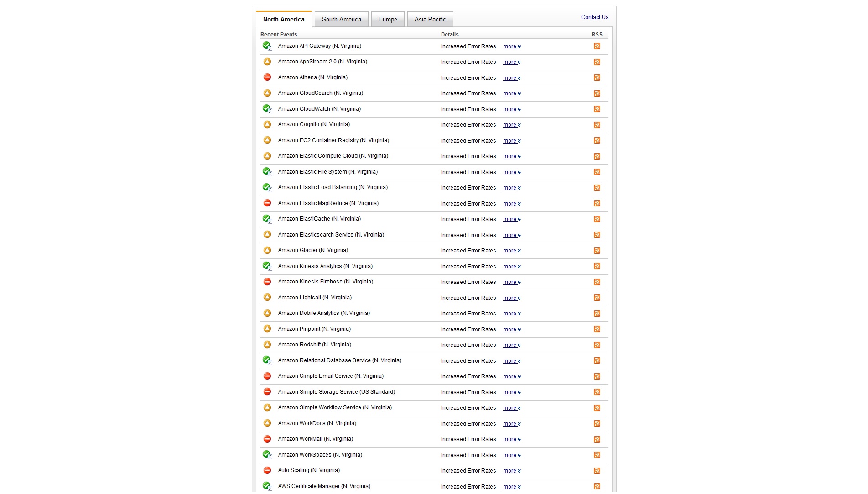Click the Amazon WorkDocs (N. Virginia) text
Screen dimensions: 868x494
[317, 423]
